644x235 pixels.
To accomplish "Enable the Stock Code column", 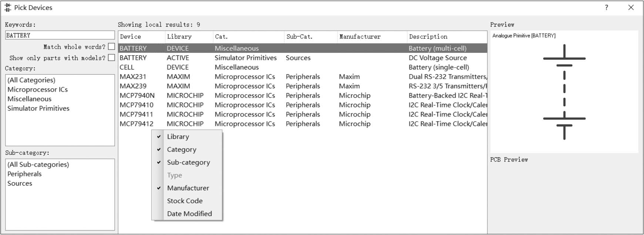I will click(x=185, y=201).
